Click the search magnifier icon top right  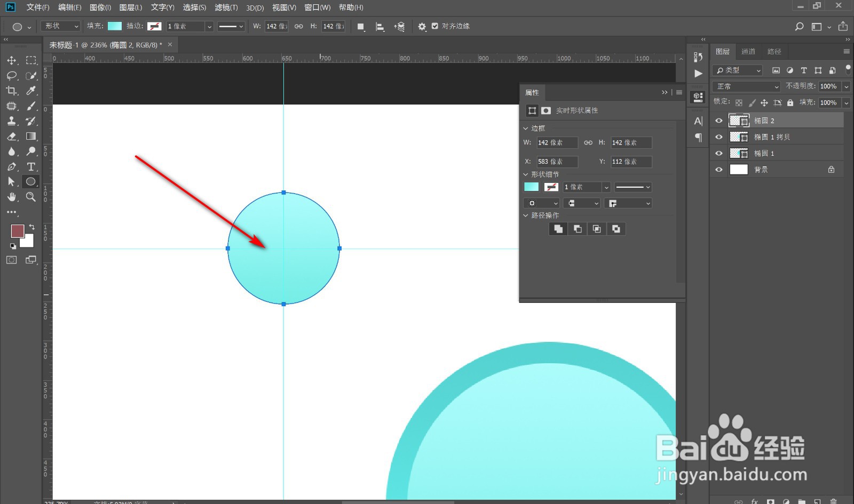[x=799, y=27]
